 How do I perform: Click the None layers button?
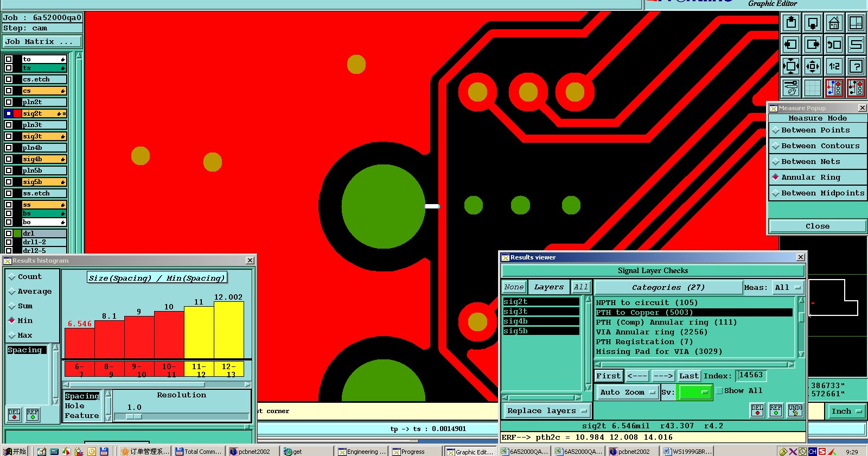click(x=514, y=287)
